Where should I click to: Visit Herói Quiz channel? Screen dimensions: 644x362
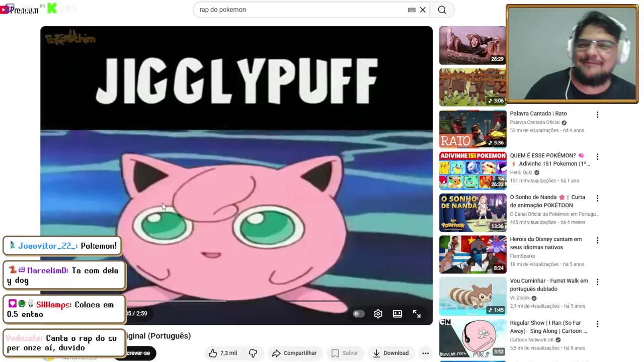[521, 172]
